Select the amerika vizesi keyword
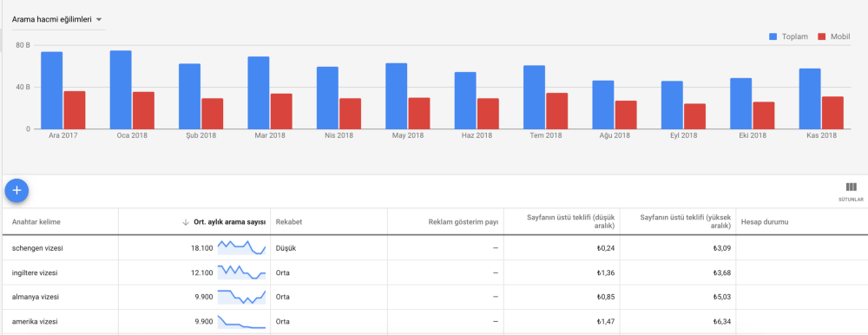 click(x=35, y=321)
